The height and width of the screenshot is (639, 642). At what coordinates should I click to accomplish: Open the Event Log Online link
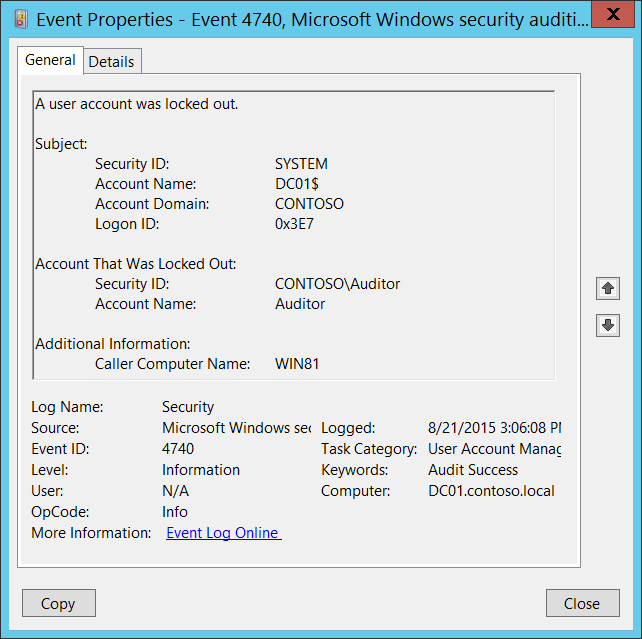pos(223,533)
